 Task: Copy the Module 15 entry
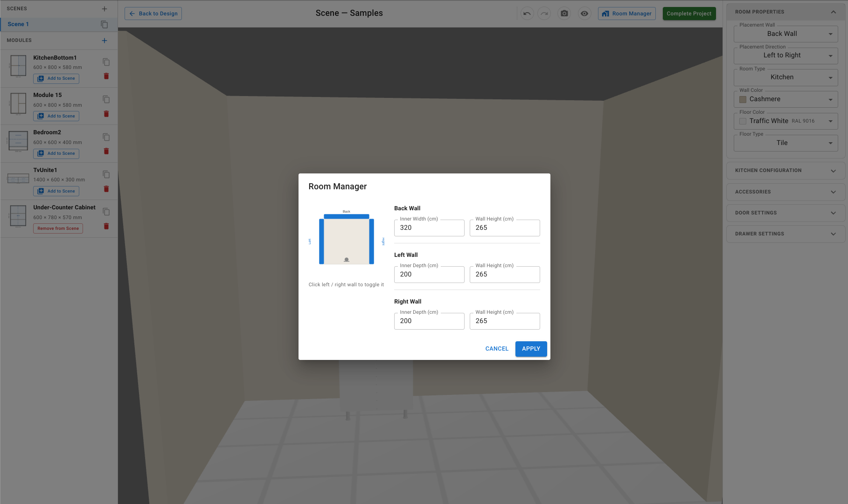106,99
